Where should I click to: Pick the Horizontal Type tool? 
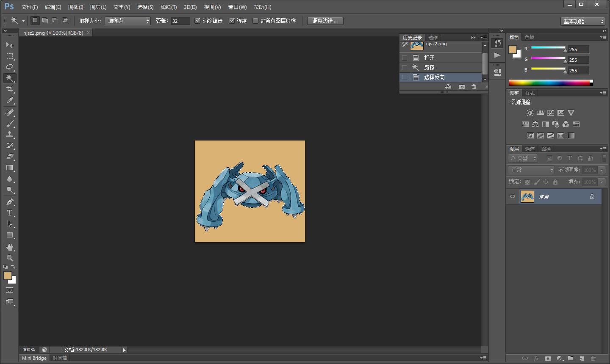[10, 213]
